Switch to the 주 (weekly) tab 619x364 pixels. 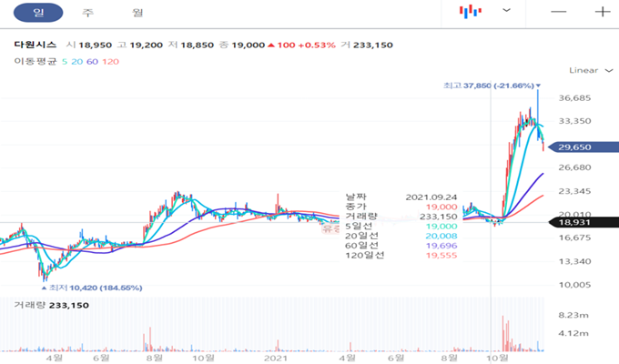coord(87,13)
